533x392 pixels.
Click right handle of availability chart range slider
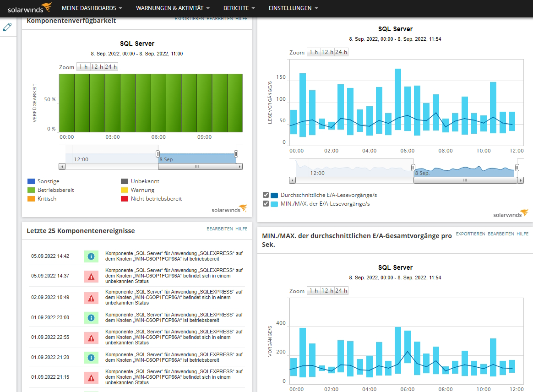pyautogui.click(x=236, y=154)
